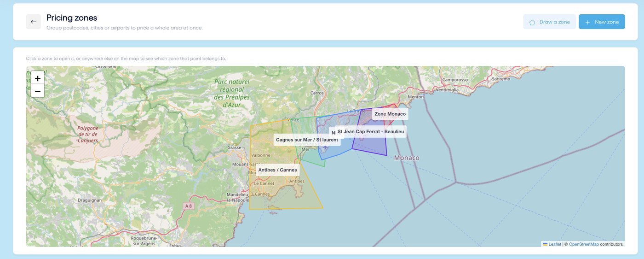Click the Roquebrune-sur-Argens label
Image resolution: width=644 pixels, height=259 pixels.
pos(144,241)
